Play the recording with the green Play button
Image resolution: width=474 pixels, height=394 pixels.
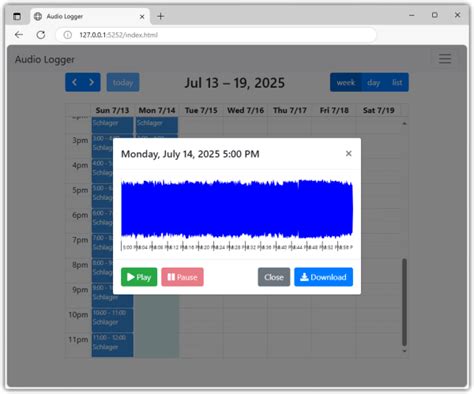click(x=139, y=277)
